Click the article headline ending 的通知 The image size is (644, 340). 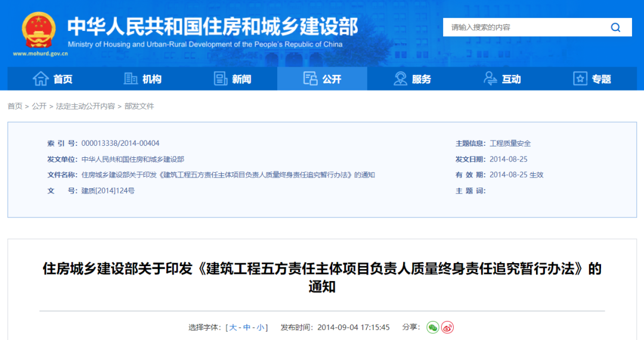click(322, 277)
